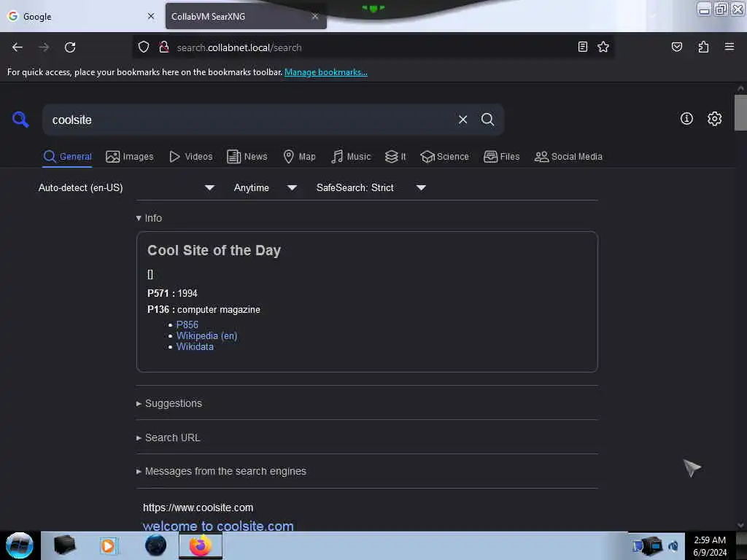Click the P571 : 1994 text

[x=172, y=293]
